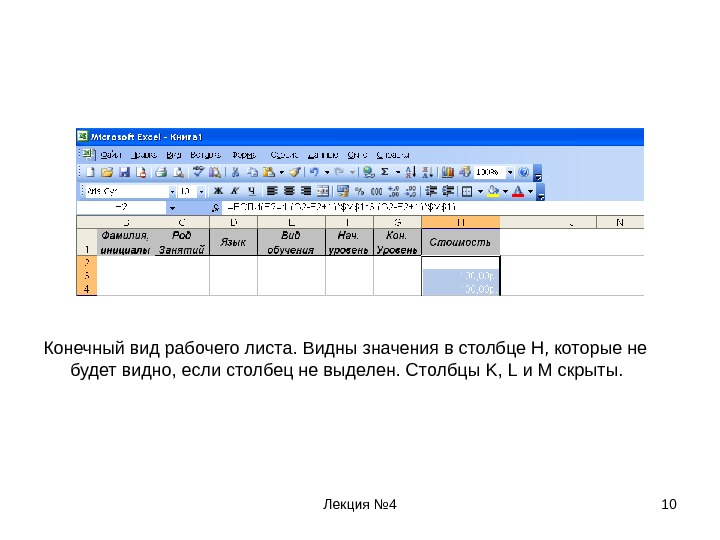Save the workbook with floppy disk icon

point(124,173)
